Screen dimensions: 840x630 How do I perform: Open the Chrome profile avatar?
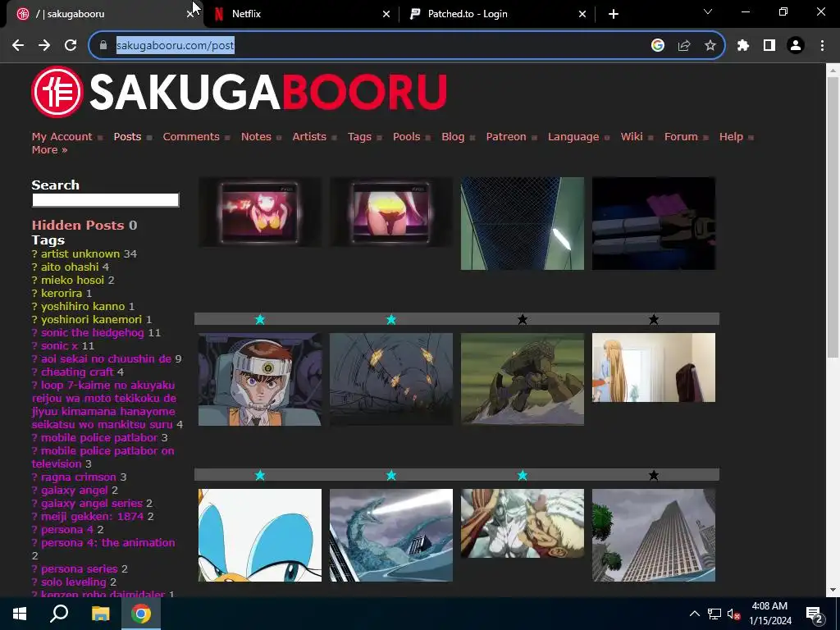tap(796, 46)
